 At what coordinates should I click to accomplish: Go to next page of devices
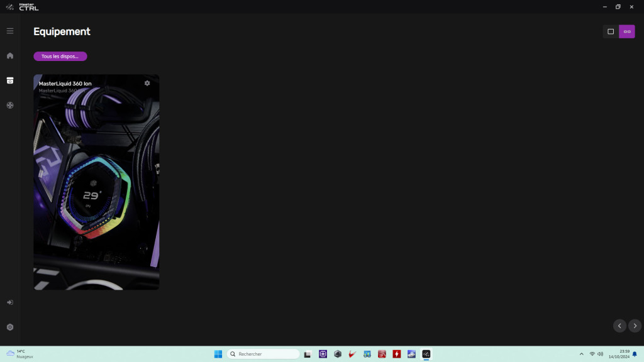coord(635,326)
